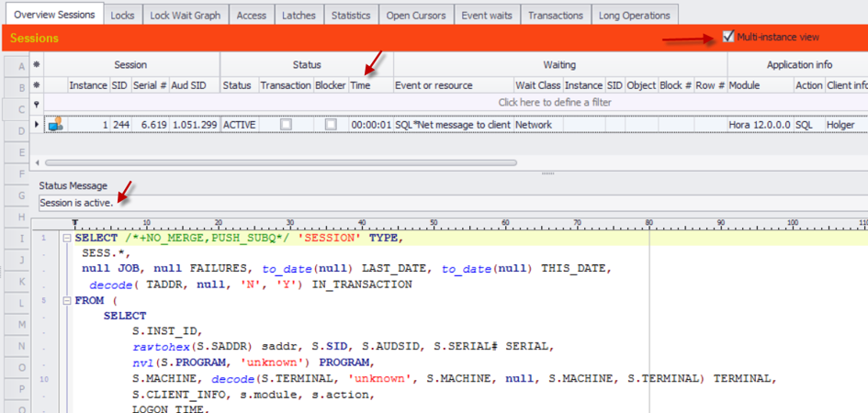Image resolution: width=868 pixels, height=413 pixels.
Task: Click the session user icon in the grid row
Action: tap(55, 124)
